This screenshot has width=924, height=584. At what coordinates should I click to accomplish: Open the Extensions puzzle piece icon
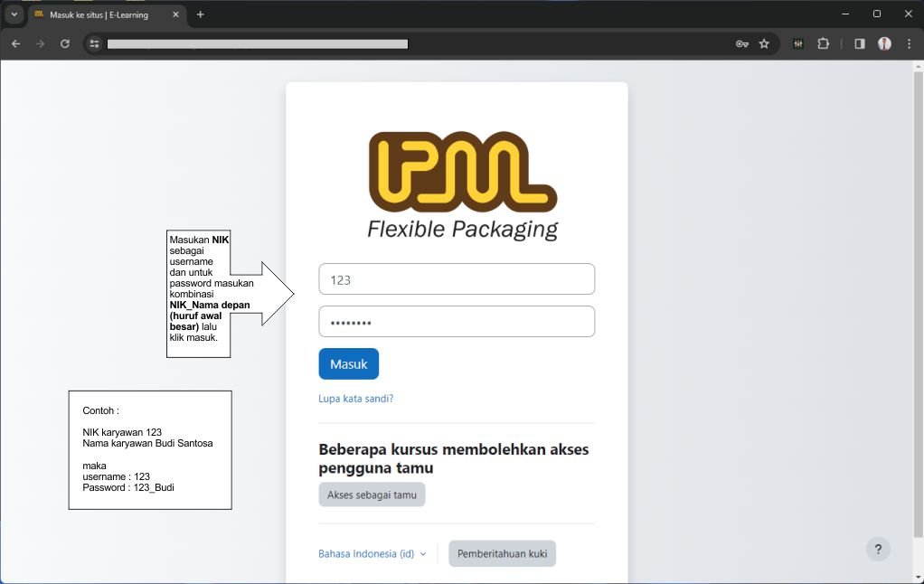click(x=823, y=43)
